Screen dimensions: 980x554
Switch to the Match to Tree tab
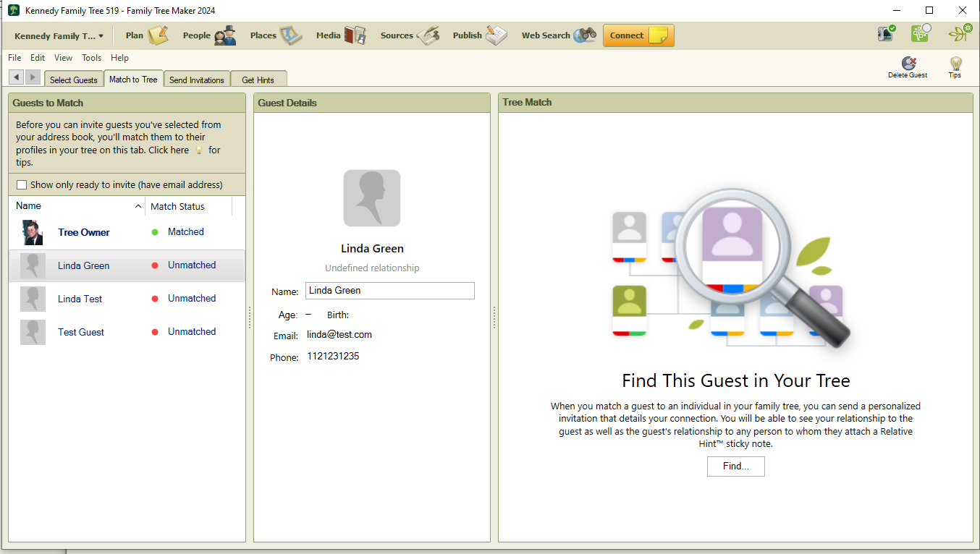(x=133, y=79)
